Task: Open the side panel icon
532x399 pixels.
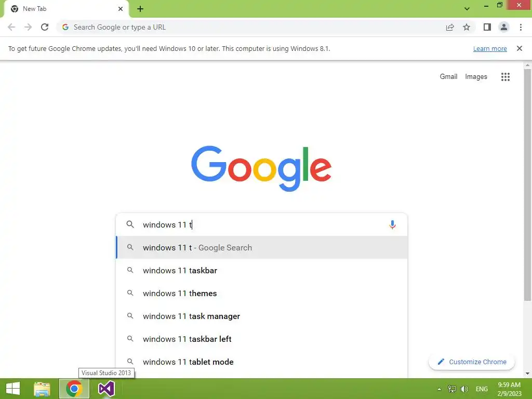Action: pos(487,27)
